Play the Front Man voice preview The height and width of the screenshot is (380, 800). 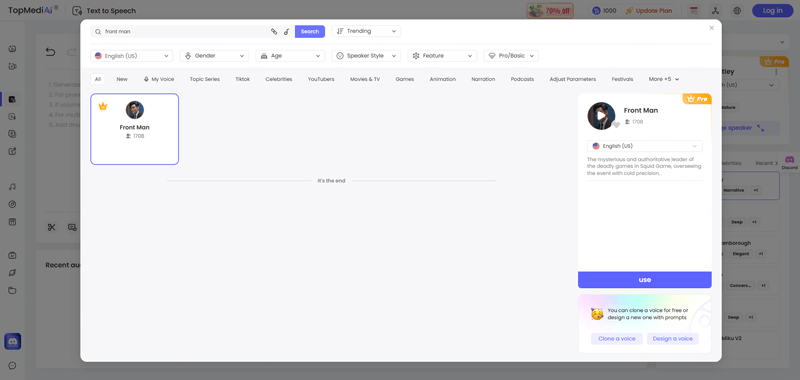point(601,116)
